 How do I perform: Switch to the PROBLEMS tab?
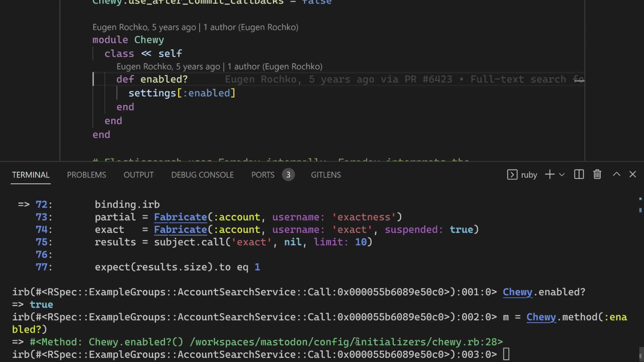coord(86,175)
